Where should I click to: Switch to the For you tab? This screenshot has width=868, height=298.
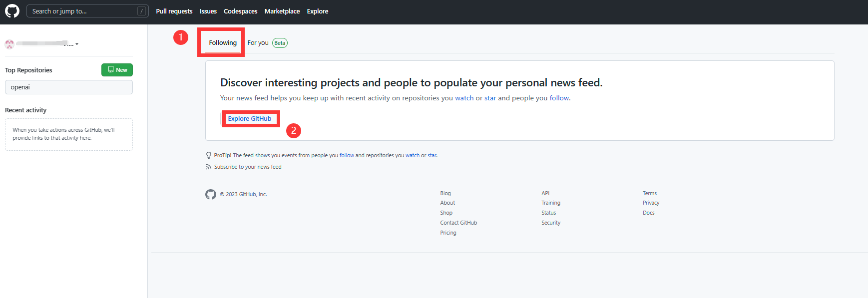pos(258,43)
